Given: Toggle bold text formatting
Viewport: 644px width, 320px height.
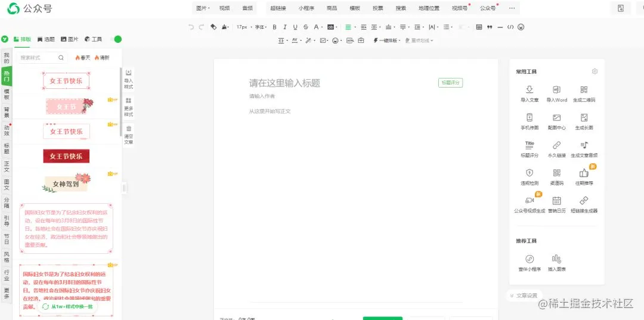Looking at the screenshot, I should click(274, 27).
